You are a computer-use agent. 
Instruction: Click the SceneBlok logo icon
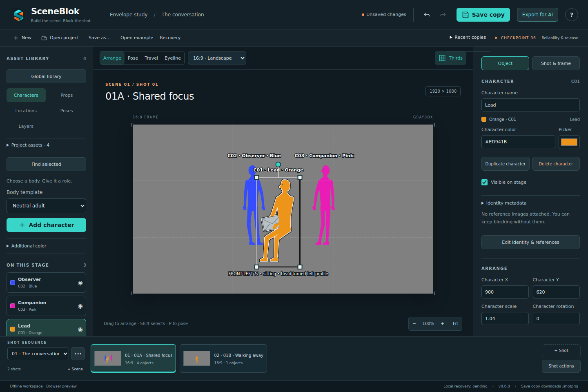pos(18,15)
